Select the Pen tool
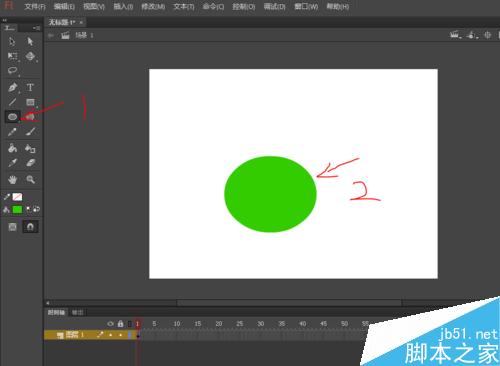Image resolution: width=500 pixels, height=366 pixels. 12,87
